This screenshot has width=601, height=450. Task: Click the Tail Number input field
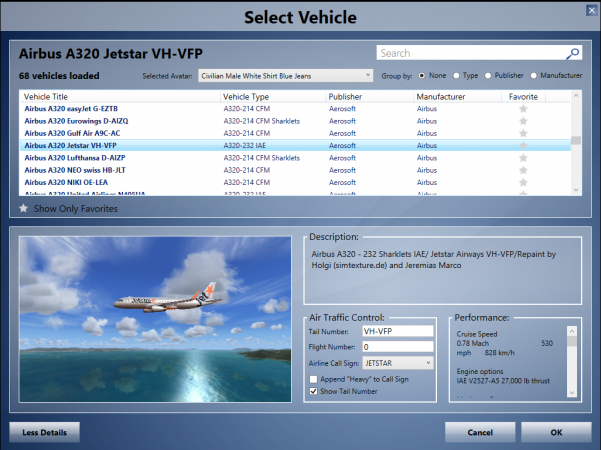pos(397,331)
